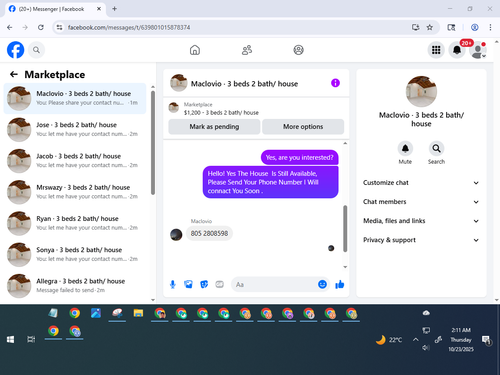500x375 pixels.
Task: Open notifications bell with 20+ badge
Action: click(x=457, y=50)
